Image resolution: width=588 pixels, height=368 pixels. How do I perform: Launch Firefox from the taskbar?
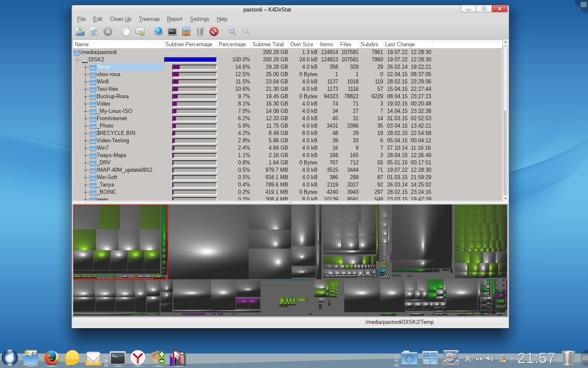51,358
